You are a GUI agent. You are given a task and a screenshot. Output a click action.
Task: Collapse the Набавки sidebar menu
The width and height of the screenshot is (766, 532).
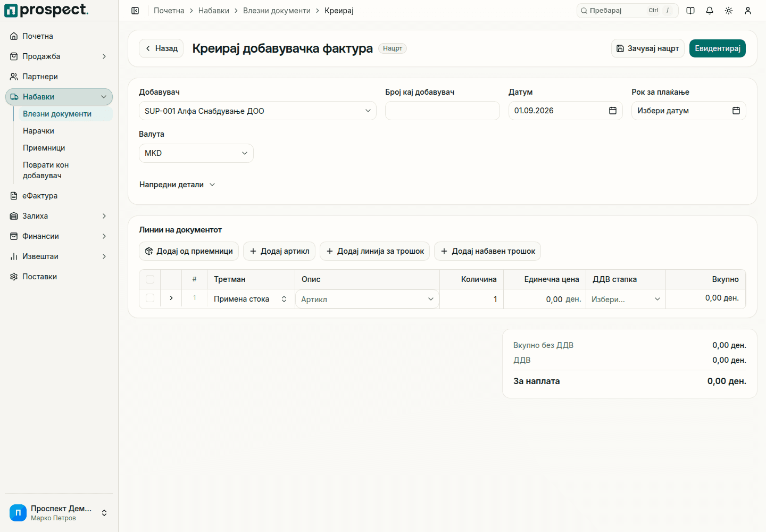[59, 97]
